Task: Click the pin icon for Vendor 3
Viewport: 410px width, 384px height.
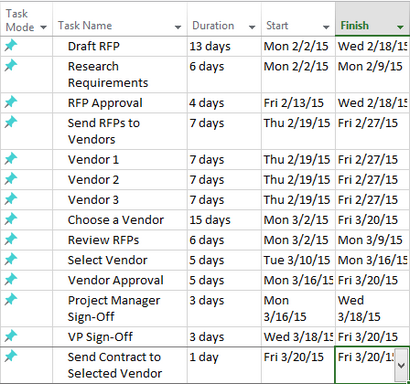Action: (11, 198)
